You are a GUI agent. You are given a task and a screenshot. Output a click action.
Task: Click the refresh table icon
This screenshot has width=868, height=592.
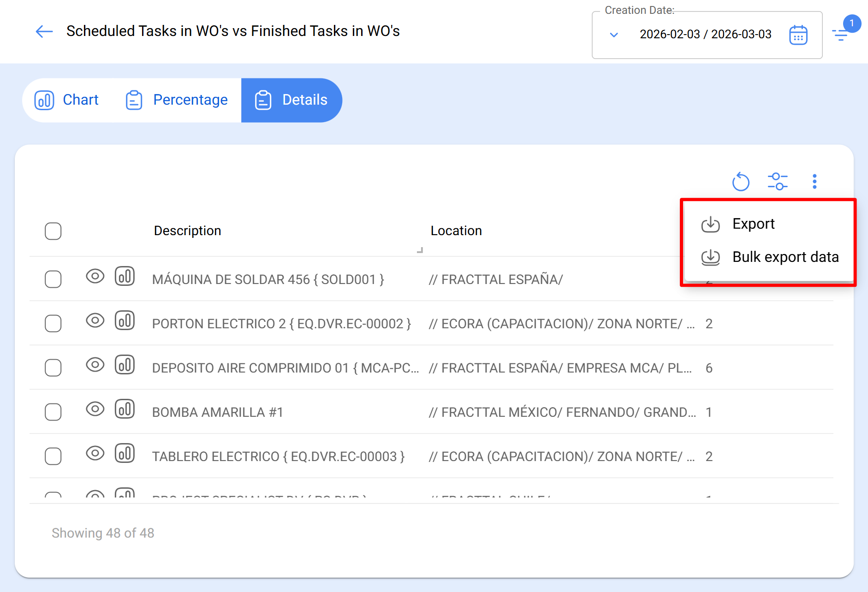(741, 182)
